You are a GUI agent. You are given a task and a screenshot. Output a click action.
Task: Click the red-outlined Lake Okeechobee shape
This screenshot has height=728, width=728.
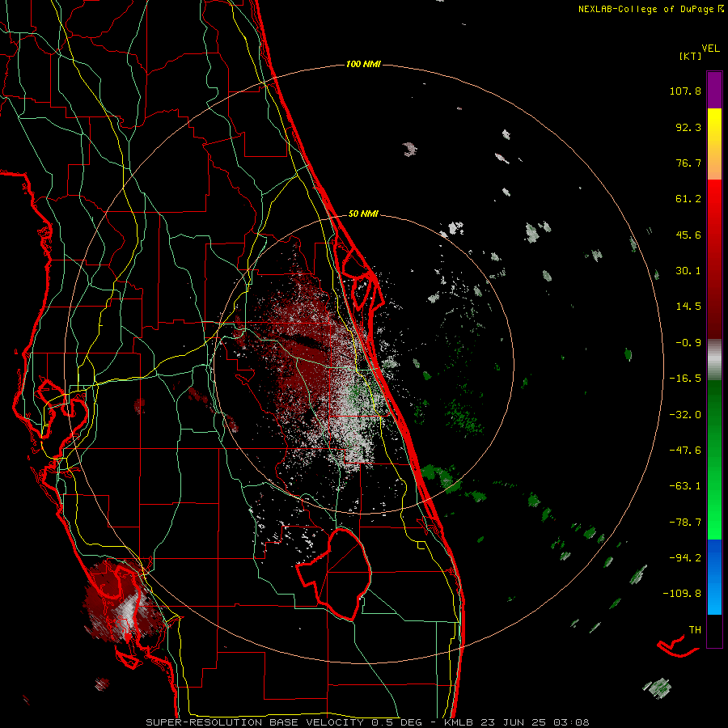334,574
